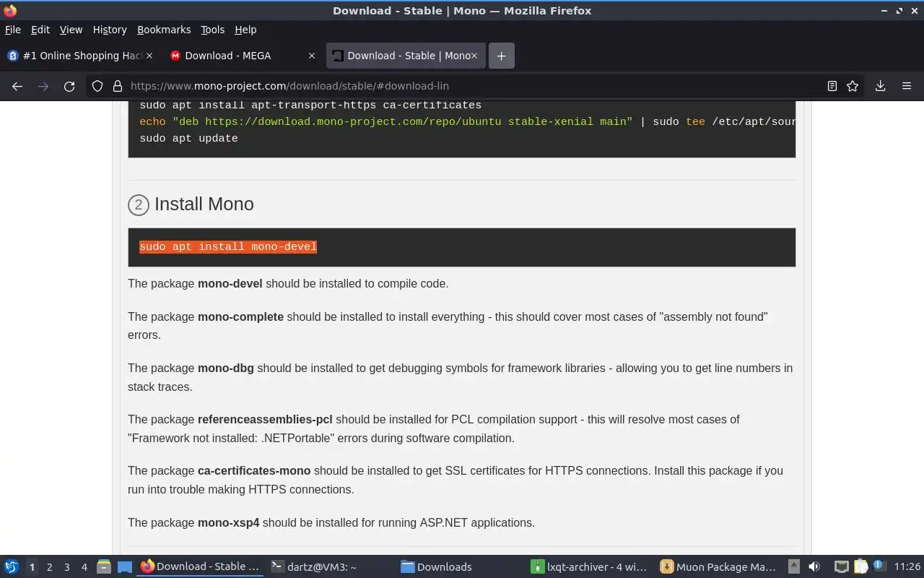Screen dimensions: 924x578
Task: Click the removable media eject tray icon
Action: point(793,567)
